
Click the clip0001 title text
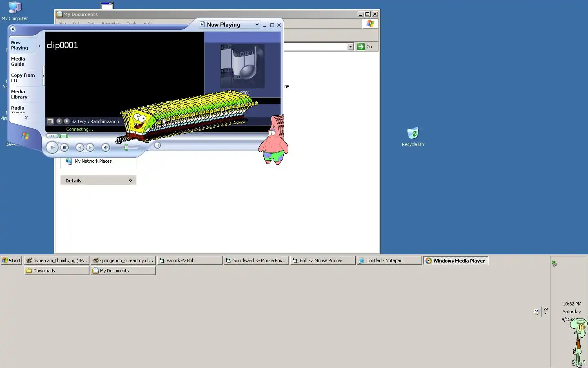click(x=62, y=45)
